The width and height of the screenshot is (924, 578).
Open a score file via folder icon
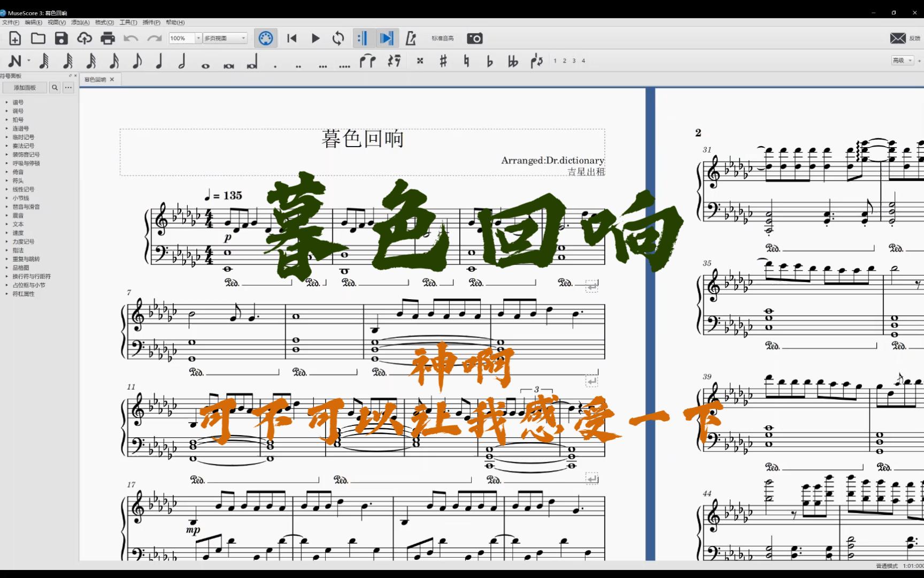click(38, 39)
